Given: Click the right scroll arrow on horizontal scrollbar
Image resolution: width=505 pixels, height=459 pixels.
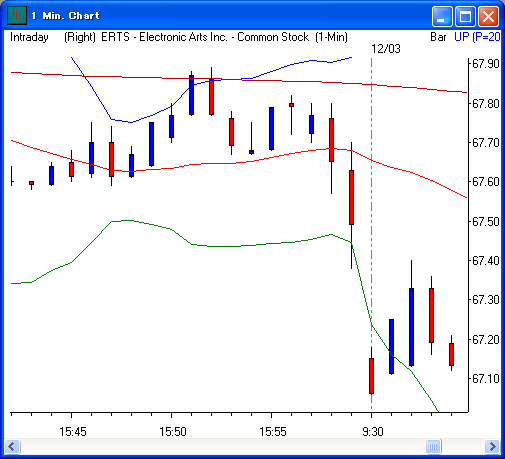Looking at the screenshot, I should tap(492, 446).
